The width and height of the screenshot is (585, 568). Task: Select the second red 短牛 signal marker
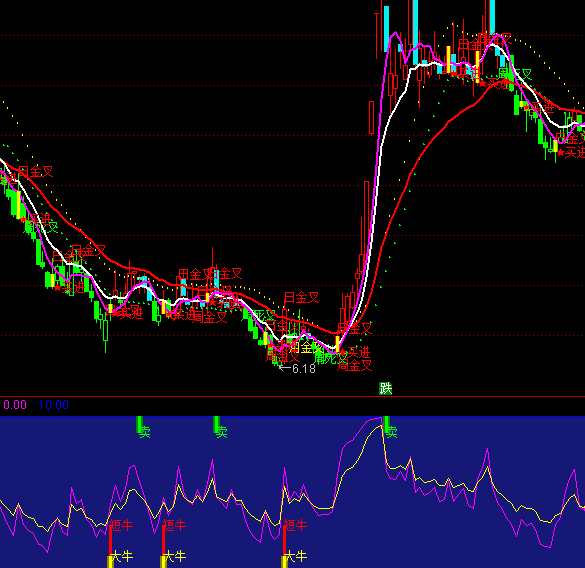(175, 525)
